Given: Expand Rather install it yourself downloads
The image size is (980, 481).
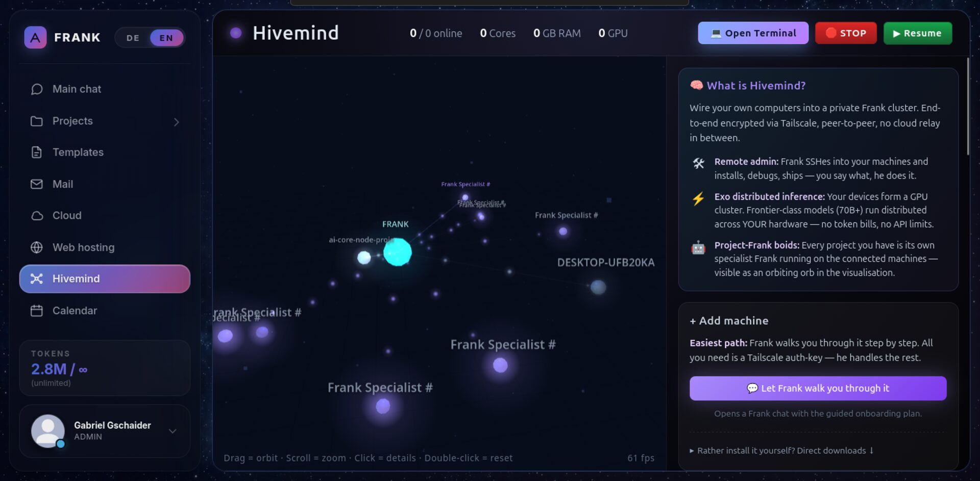Looking at the screenshot, I should tap(781, 450).
